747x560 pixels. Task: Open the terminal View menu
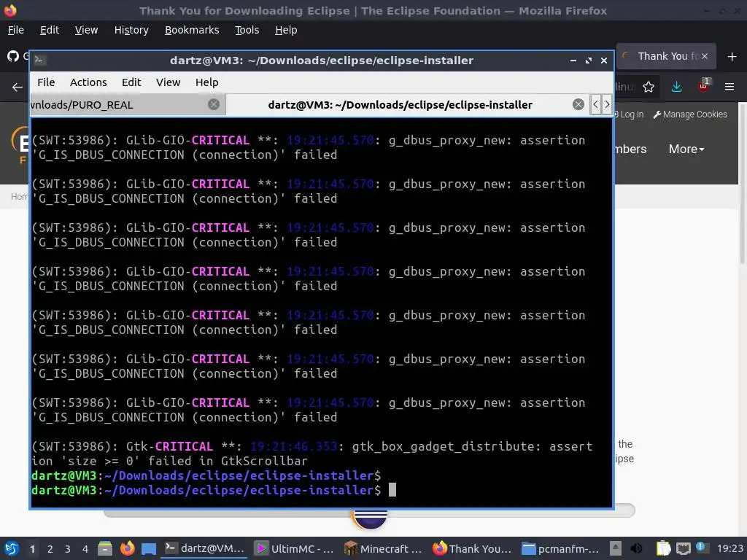pyautogui.click(x=169, y=82)
